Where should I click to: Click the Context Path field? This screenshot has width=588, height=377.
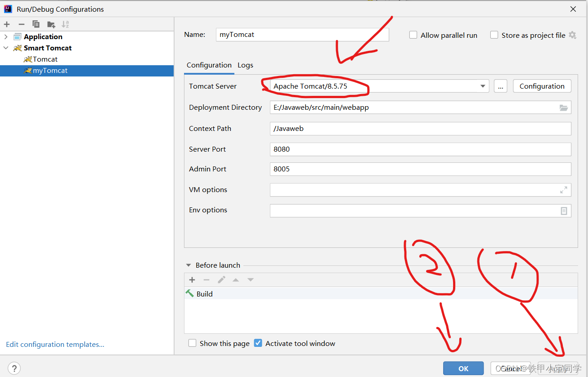coord(420,129)
